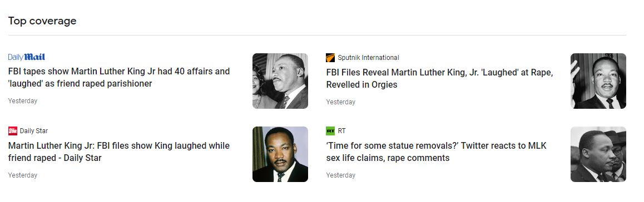Select the thumbnail beside the RT article
The image size is (644, 202).
point(598,154)
